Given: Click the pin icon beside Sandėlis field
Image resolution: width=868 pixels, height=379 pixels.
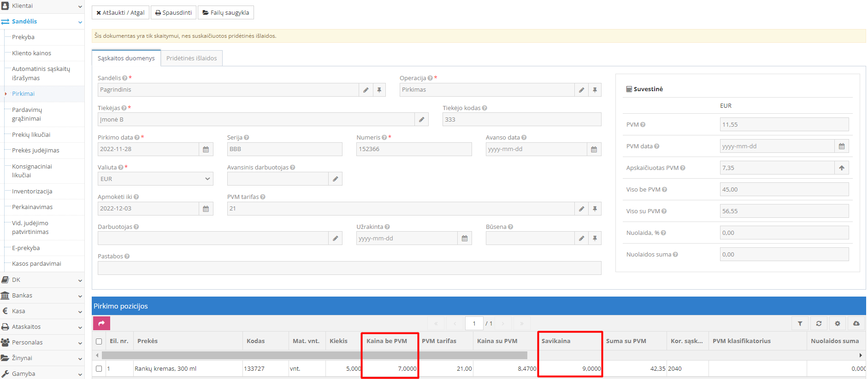Looking at the screenshot, I should tap(379, 90).
